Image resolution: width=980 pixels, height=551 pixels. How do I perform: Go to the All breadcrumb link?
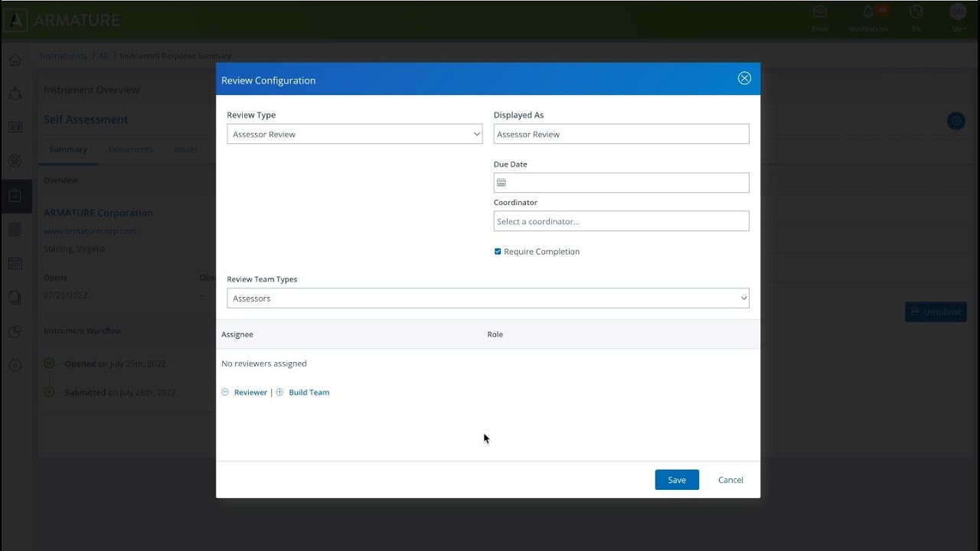pyautogui.click(x=103, y=56)
